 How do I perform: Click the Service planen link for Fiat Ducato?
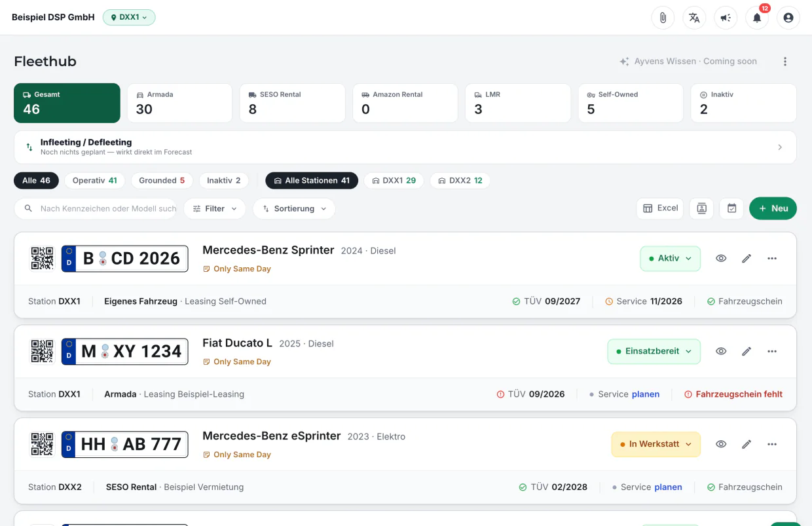(x=646, y=394)
